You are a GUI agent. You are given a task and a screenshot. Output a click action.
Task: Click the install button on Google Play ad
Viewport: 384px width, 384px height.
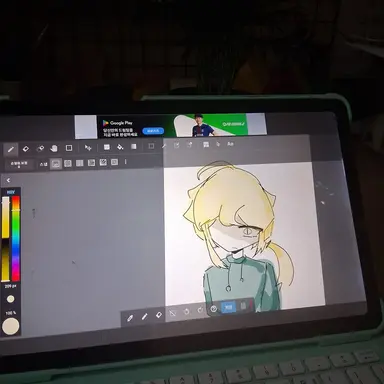(153, 131)
